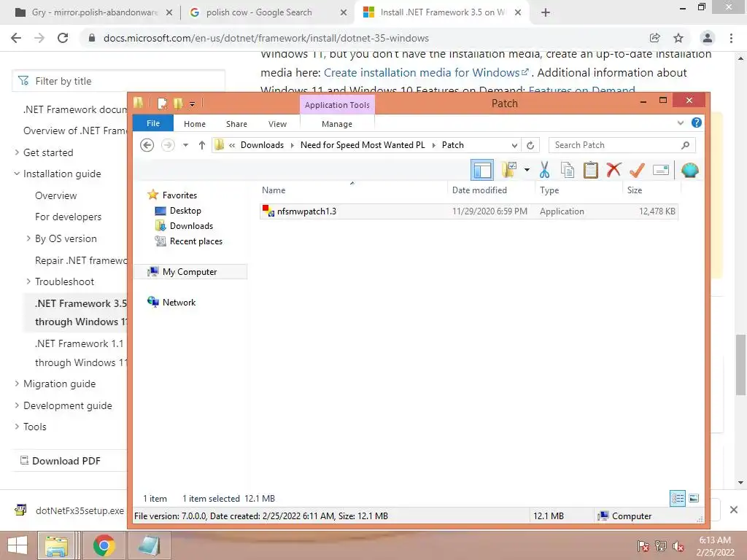Click the Patch window folder title icon

pos(138,103)
